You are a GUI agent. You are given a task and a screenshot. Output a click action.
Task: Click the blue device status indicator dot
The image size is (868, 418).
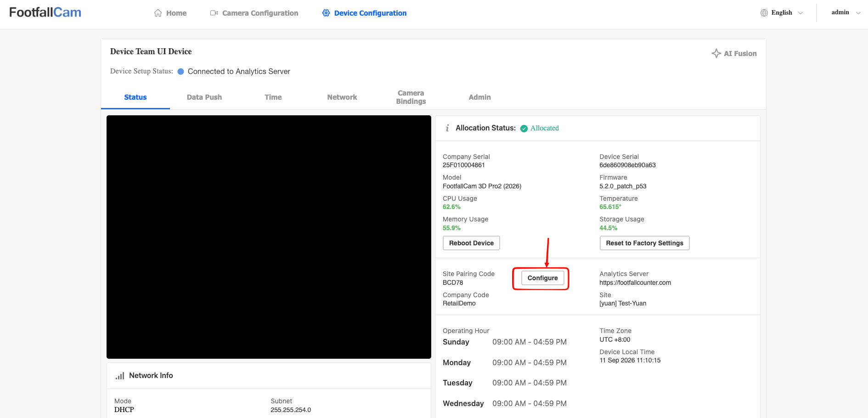click(181, 72)
